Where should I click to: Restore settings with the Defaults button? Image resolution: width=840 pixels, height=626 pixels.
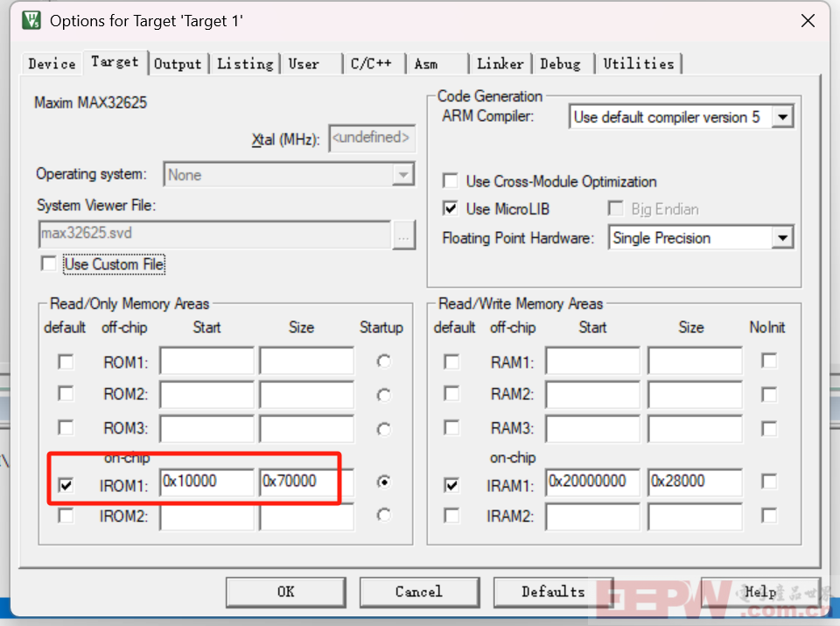[x=553, y=592]
